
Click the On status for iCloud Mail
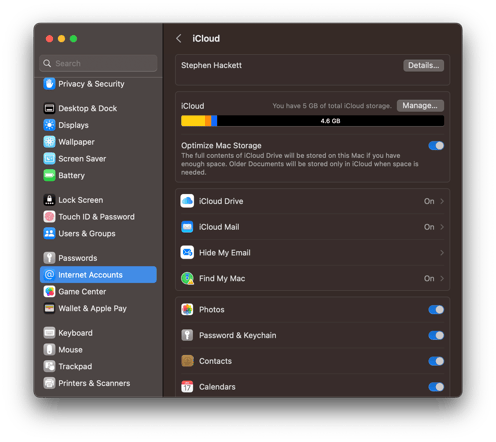429,227
